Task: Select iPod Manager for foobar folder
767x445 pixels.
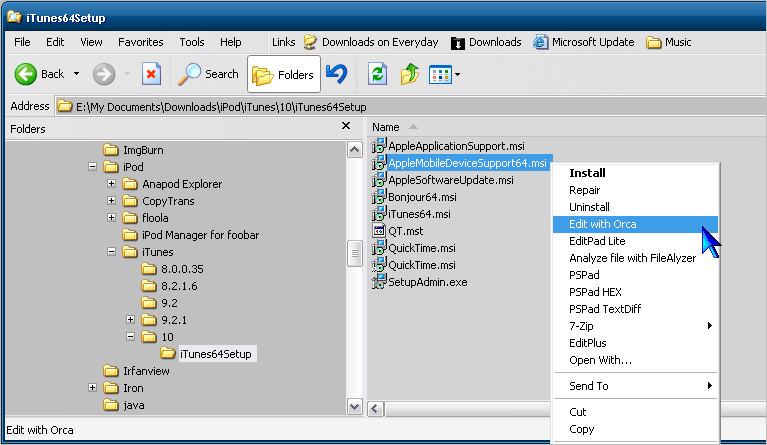Action: 191,235
